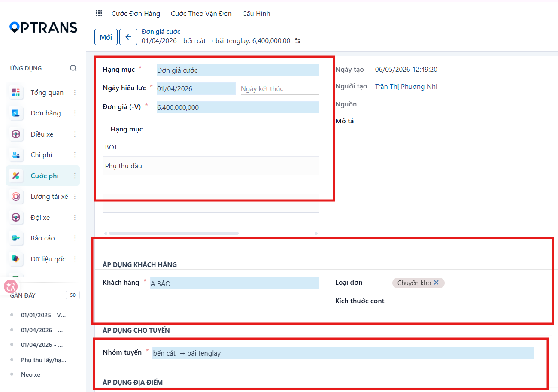Click the horizontal scrollbar under the Hạng mục table
Screen dimensions: 558x392
[174, 234]
